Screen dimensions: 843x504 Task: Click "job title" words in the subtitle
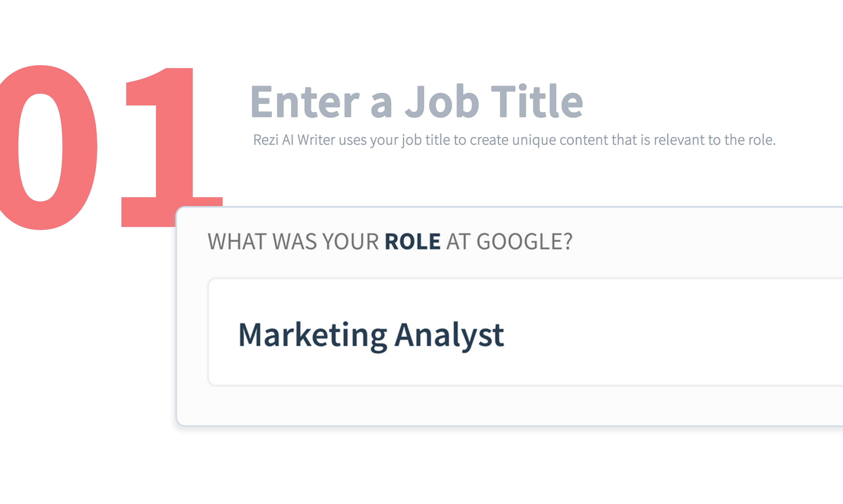(x=426, y=140)
